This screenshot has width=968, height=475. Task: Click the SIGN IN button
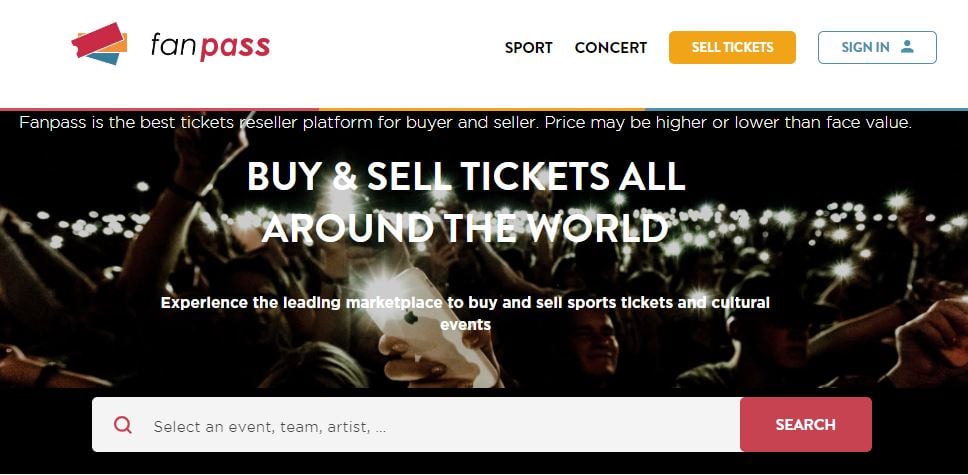coord(877,48)
